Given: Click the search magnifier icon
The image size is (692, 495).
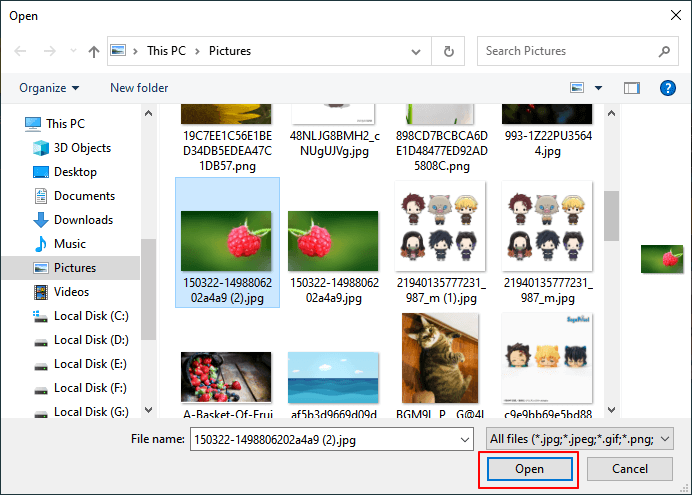Looking at the screenshot, I should pyautogui.click(x=664, y=51).
